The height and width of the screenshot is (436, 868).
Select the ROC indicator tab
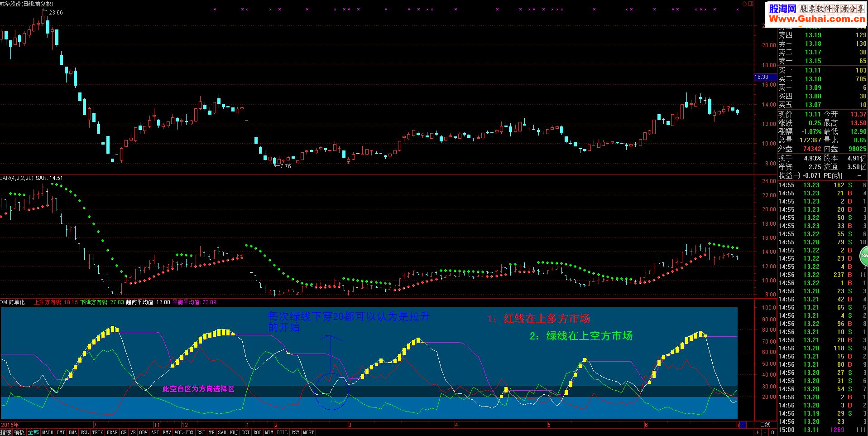click(x=257, y=432)
